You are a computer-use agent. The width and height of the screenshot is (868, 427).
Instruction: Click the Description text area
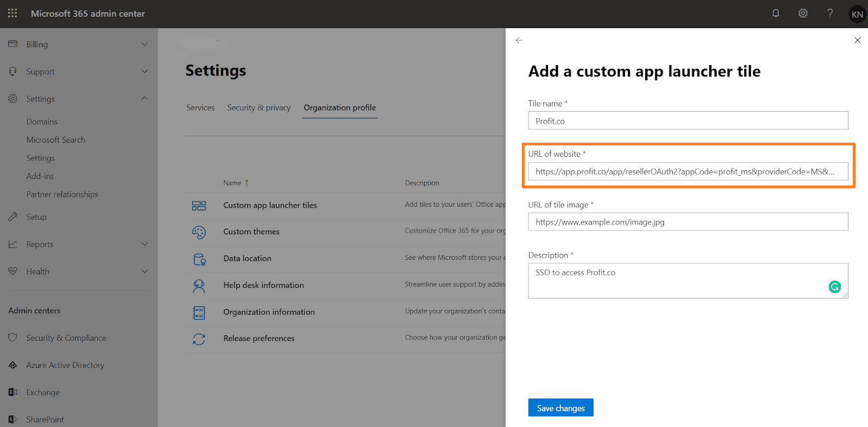point(688,281)
